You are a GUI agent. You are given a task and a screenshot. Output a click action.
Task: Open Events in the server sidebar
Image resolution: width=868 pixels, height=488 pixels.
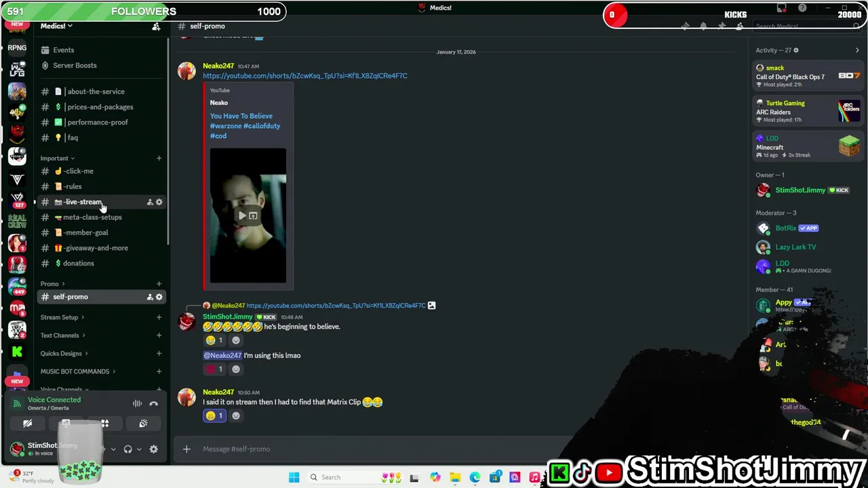[102, 50]
